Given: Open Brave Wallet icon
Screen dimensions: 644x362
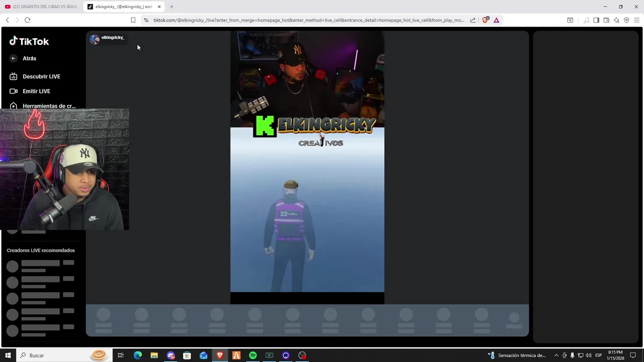Looking at the screenshot, I should click(606, 20).
